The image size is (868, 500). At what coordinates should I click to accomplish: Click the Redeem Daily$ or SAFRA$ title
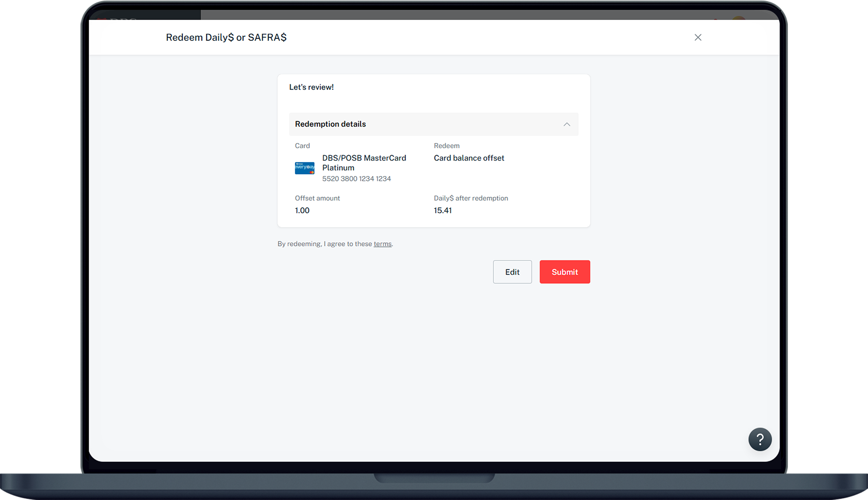226,37
